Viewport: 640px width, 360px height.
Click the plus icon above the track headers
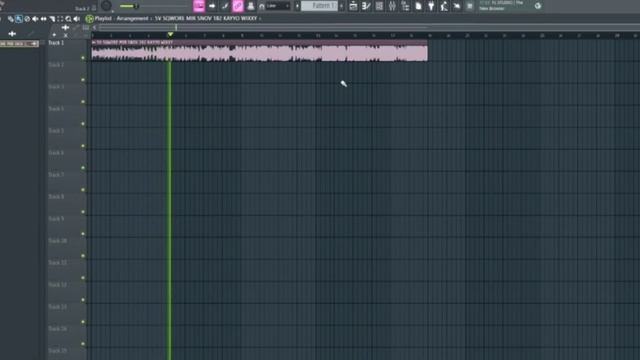(65, 28)
